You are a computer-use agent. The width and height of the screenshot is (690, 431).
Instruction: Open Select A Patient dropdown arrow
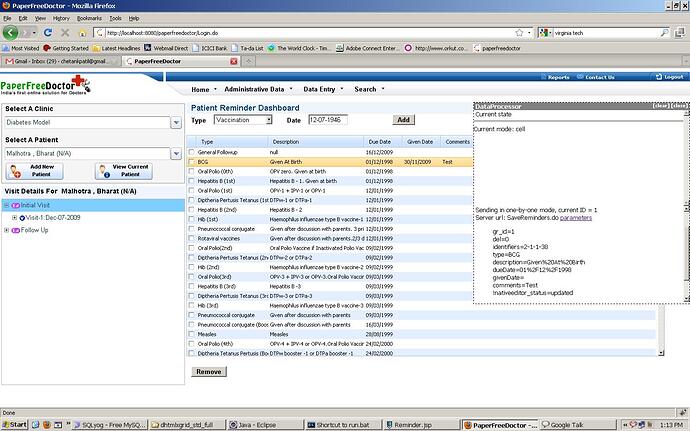(x=176, y=154)
